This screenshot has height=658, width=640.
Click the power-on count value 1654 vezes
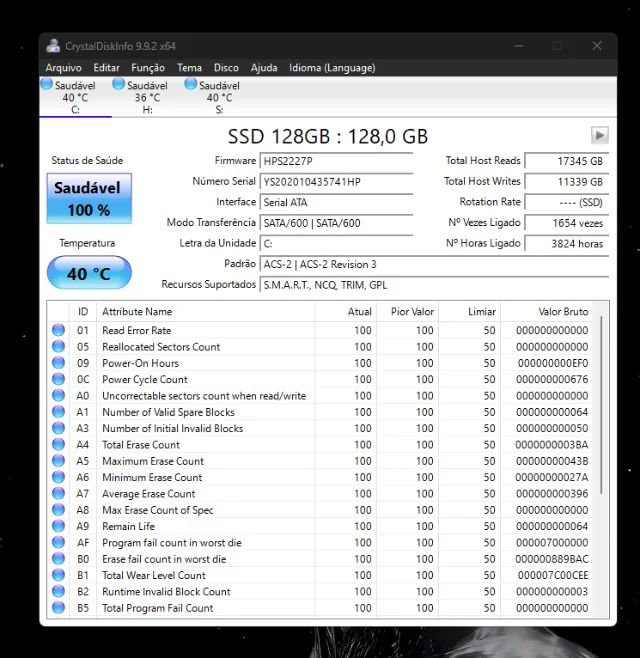pyautogui.click(x=567, y=223)
